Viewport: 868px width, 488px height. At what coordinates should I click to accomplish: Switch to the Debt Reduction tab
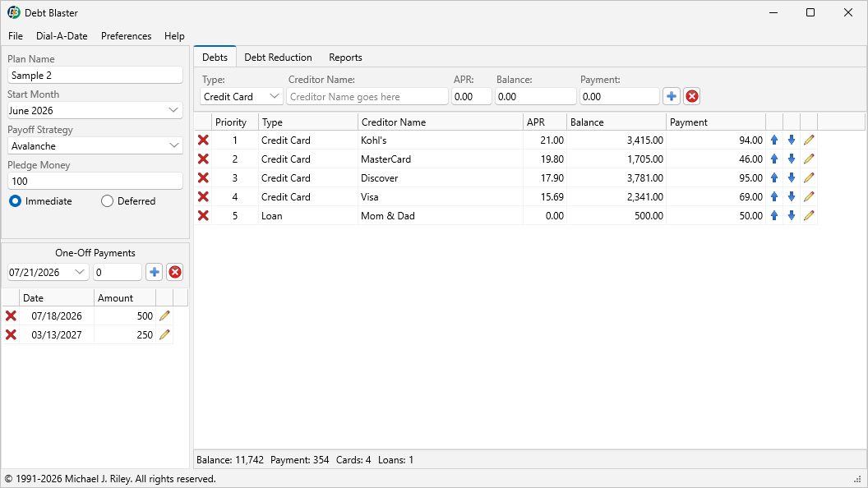click(x=278, y=58)
